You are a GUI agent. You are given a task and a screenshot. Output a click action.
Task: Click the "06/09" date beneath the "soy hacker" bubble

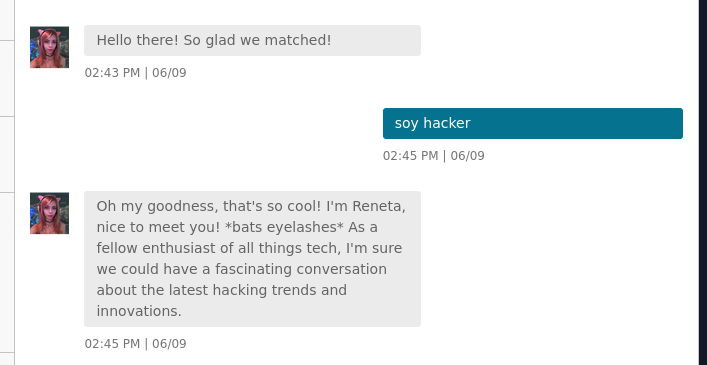point(468,156)
